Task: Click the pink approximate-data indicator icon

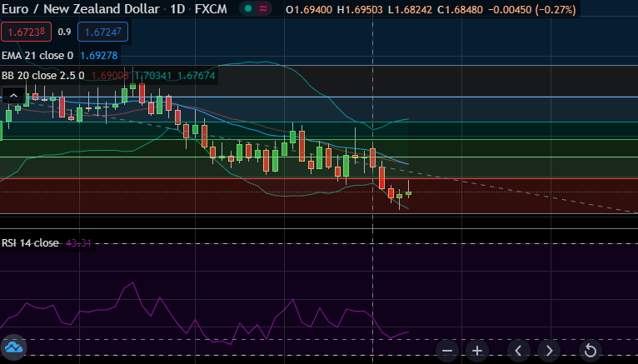Action: tap(264, 9)
